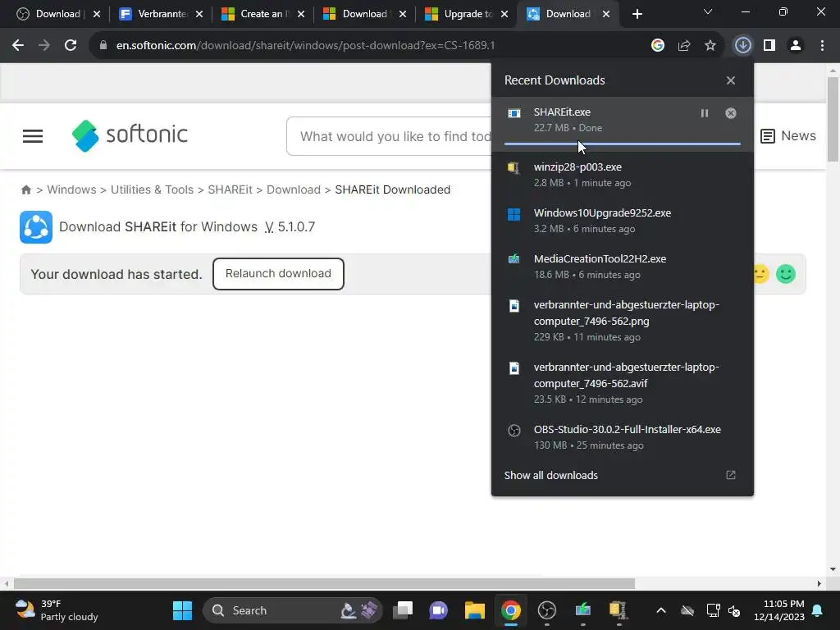Close the Recent Downloads panel
Screen dimensions: 840x630
pyautogui.click(x=731, y=80)
